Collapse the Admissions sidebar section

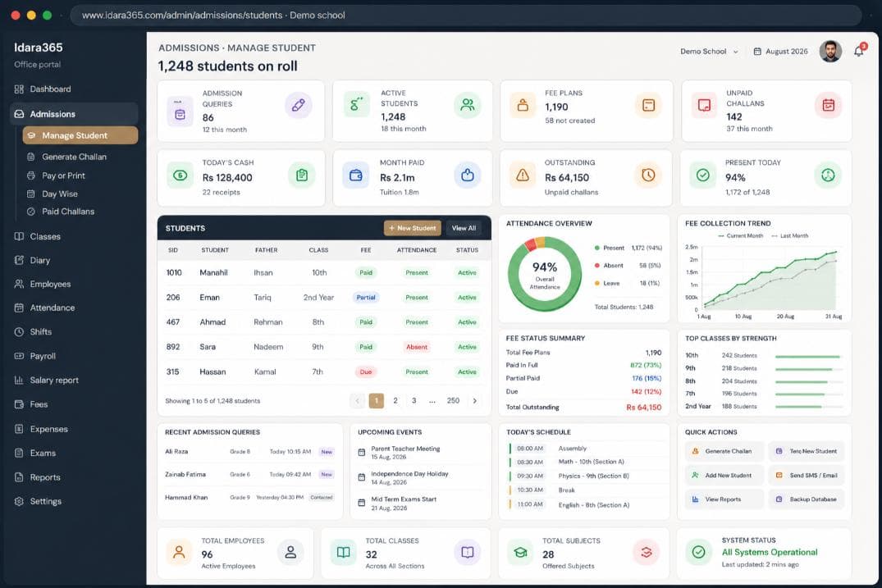[x=74, y=113]
